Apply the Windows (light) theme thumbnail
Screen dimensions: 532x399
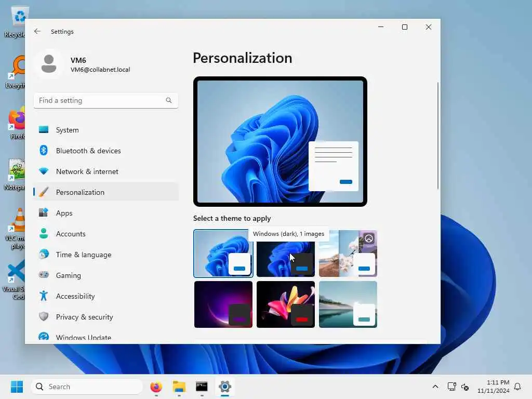[223, 254]
